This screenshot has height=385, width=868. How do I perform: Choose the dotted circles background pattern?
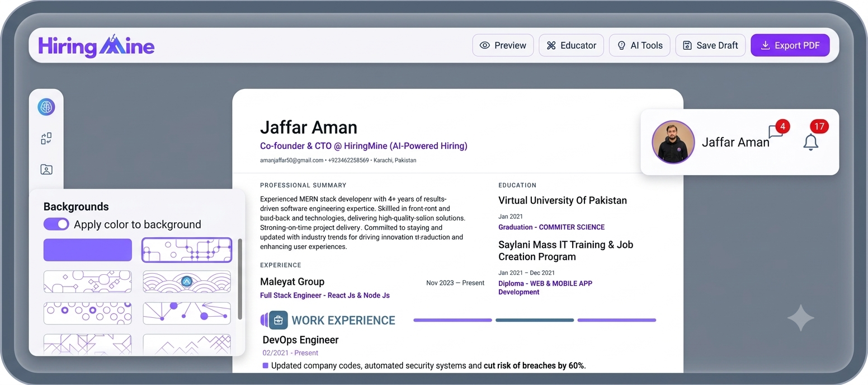click(88, 313)
